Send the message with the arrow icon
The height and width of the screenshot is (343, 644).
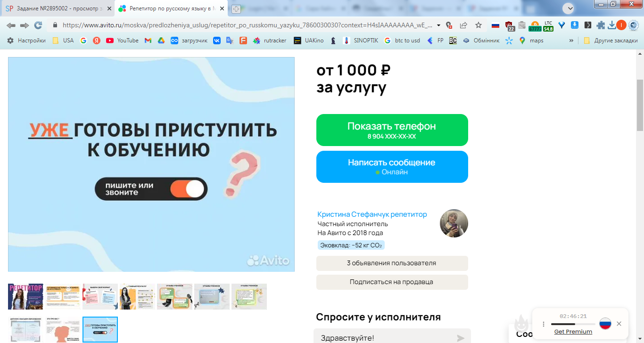[x=461, y=338]
